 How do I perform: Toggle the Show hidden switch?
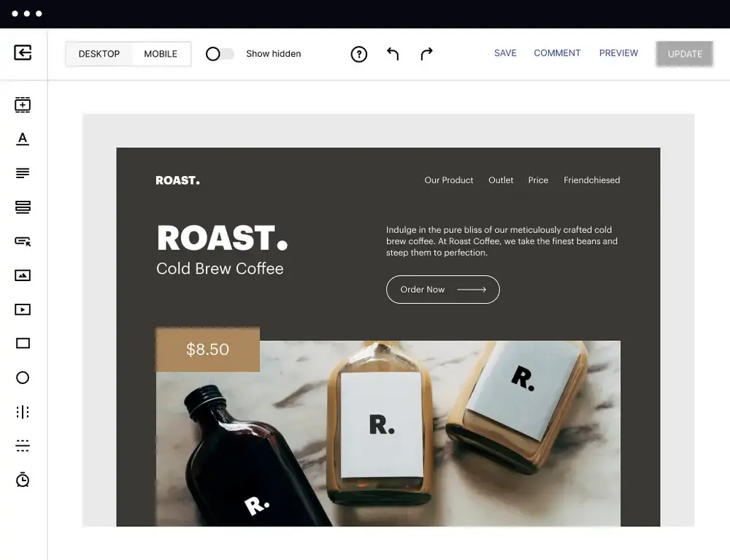pyautogui.click(x=220, y=54)
